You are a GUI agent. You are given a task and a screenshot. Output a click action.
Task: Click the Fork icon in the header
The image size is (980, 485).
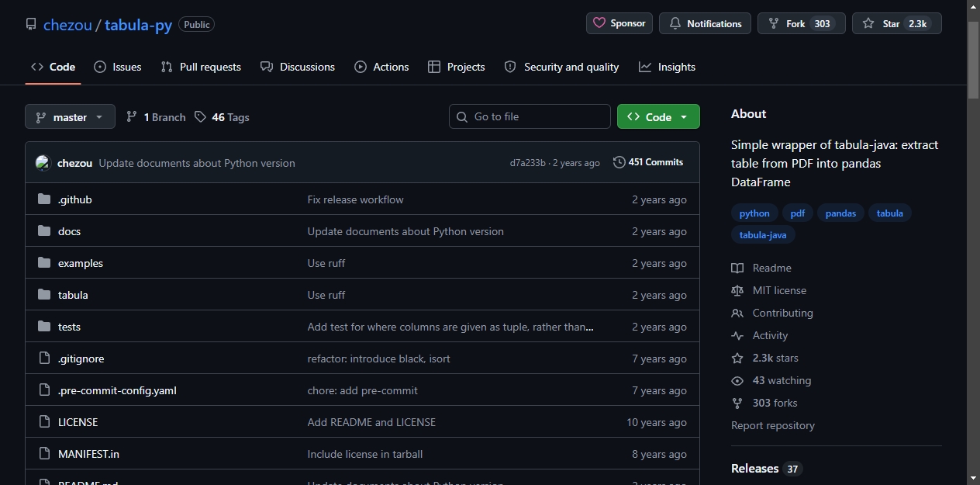coord(774,23)
